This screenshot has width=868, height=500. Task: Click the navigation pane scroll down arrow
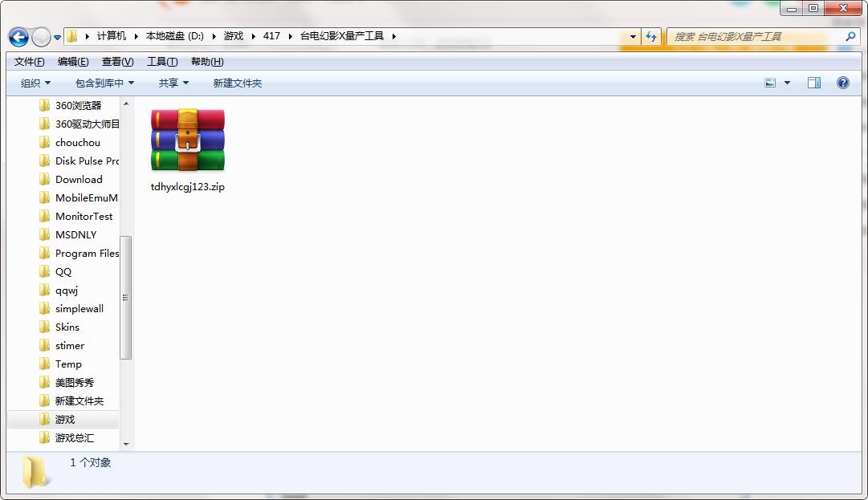click(x=126, y=444)
